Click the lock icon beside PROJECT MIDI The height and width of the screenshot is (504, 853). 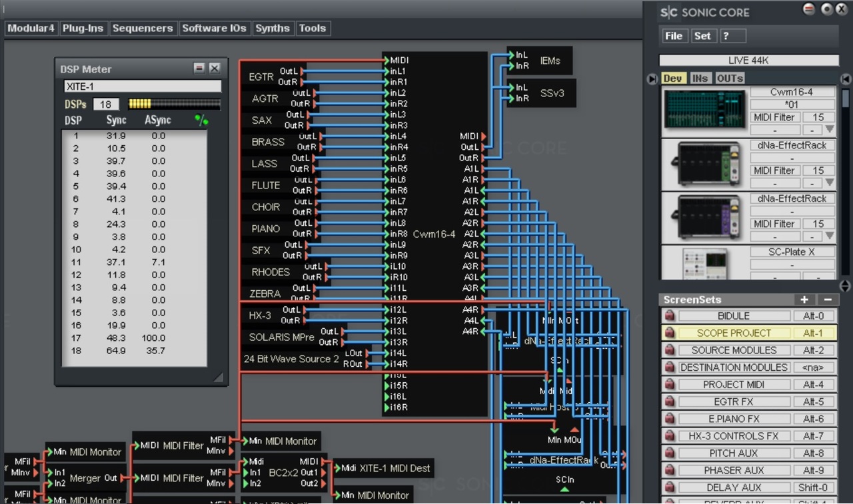(x=670, y=385)
